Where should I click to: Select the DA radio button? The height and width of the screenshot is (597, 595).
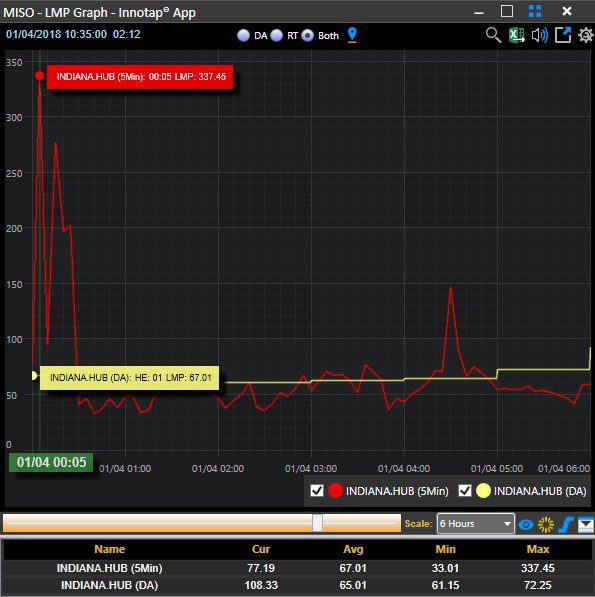[x=243, y=35]
